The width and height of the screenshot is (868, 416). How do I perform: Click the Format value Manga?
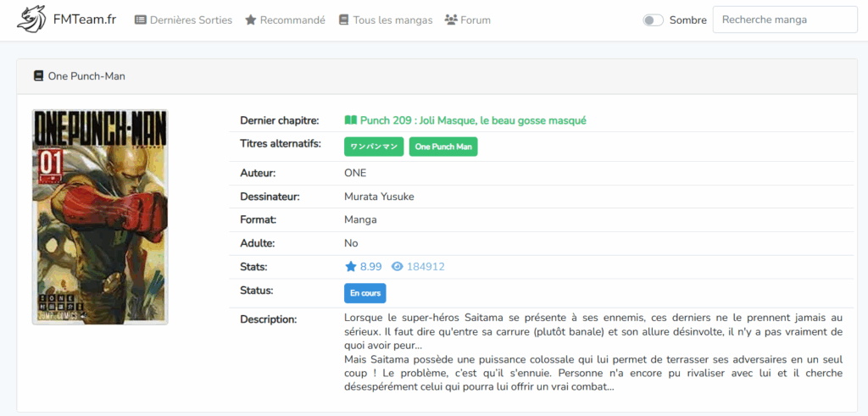tap(360, 219)
